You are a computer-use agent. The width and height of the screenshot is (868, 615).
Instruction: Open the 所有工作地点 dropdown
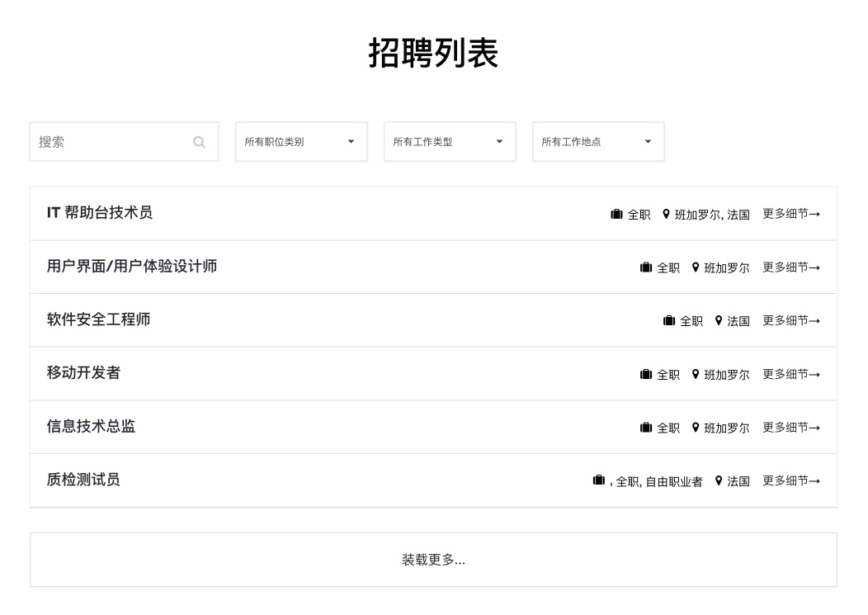[598, 142]
